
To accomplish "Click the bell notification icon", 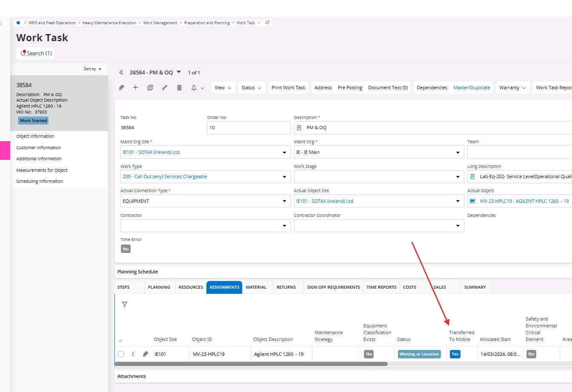I will (x=194, y=88).
